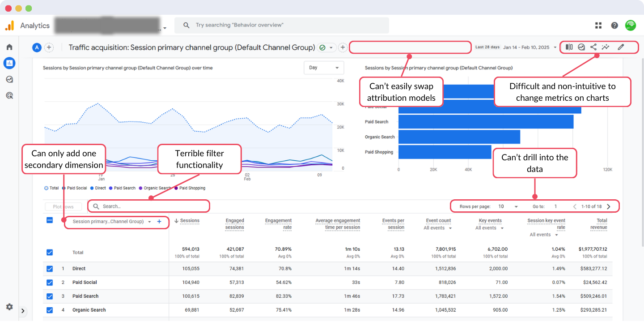644x326 pixels.
Task: Sort by Total revenue column header
Action: [598, 224]
